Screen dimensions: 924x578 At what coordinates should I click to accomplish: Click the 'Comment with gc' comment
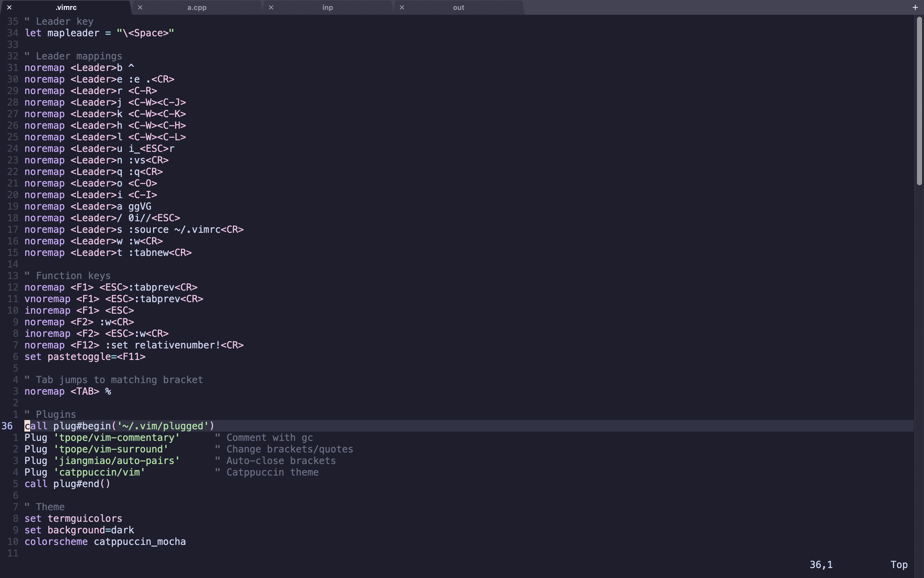tap(264, 438)
